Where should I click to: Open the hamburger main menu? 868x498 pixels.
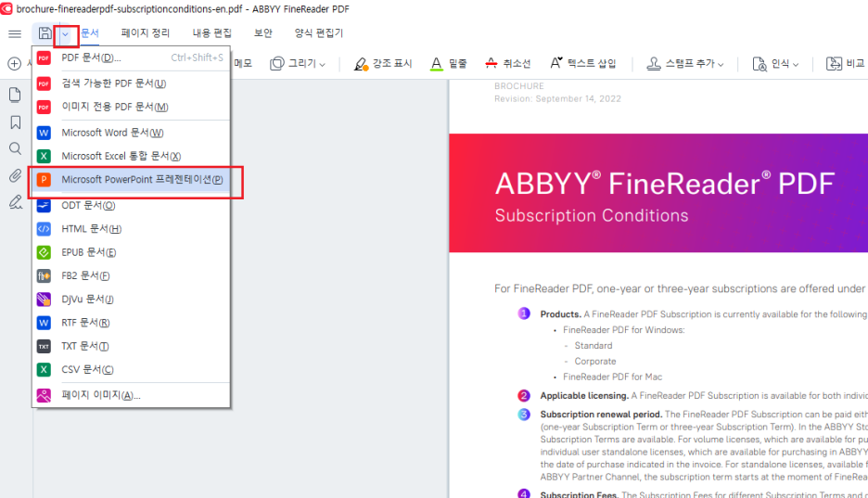point(15,33)
